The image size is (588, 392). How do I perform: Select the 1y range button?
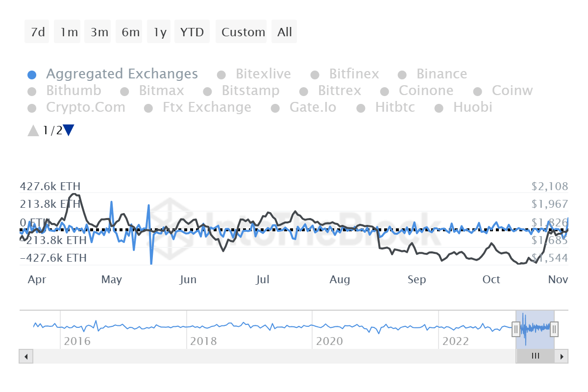click(x=160, y=32)
